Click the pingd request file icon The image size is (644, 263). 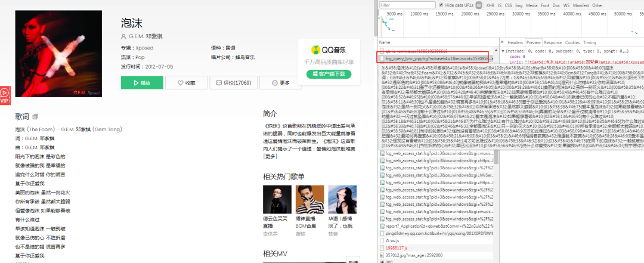point(382,233)
